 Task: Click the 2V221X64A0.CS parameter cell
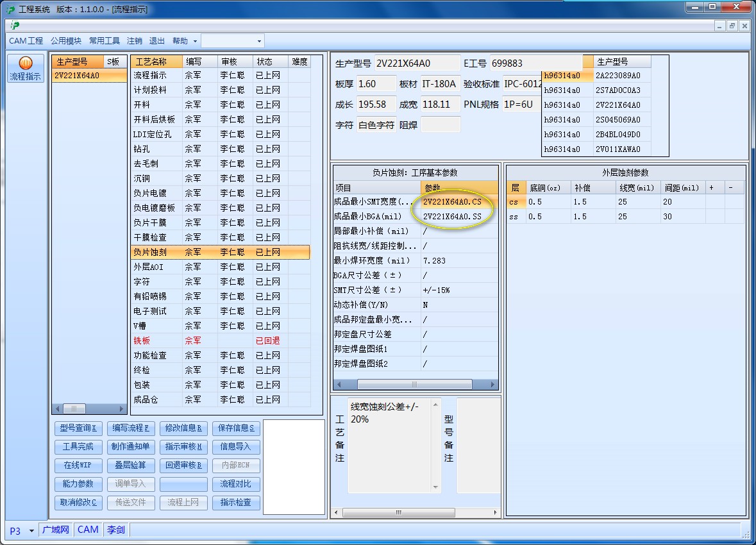click(x=460, y=201)
